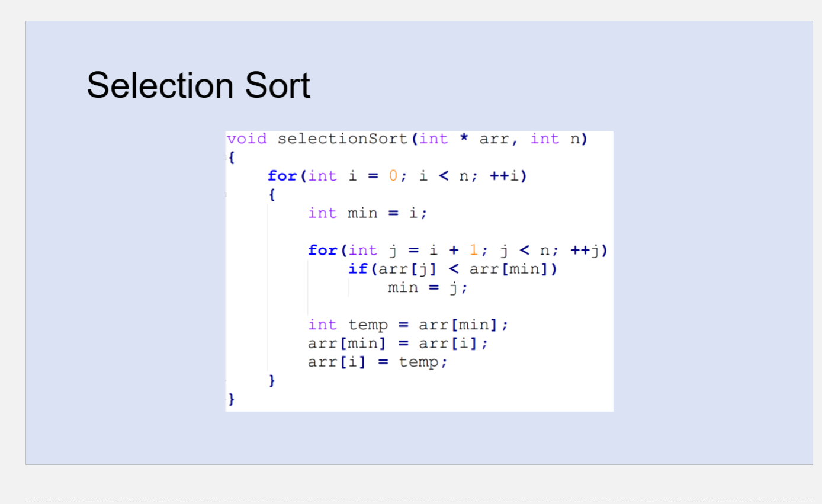Image resolution: width=822 pixels, height=504 pixels.
Task: Click the "min = j;" statement
Action: pos(428,288)
